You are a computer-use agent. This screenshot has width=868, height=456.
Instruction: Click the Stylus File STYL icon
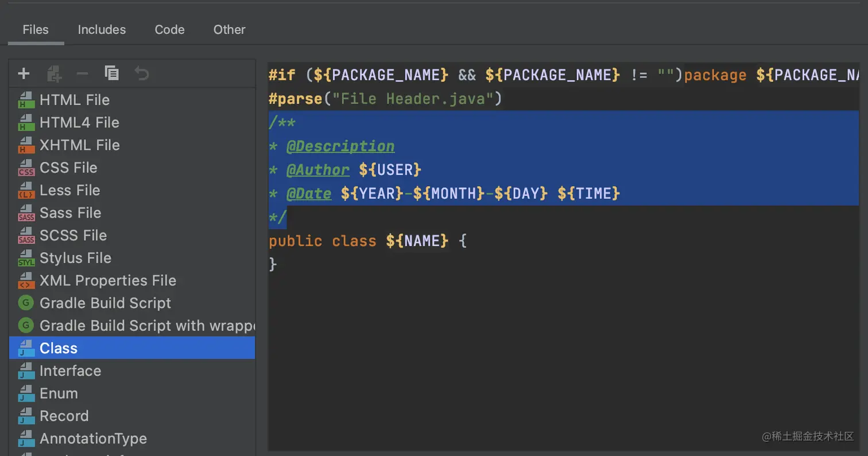tap(26, 258)
